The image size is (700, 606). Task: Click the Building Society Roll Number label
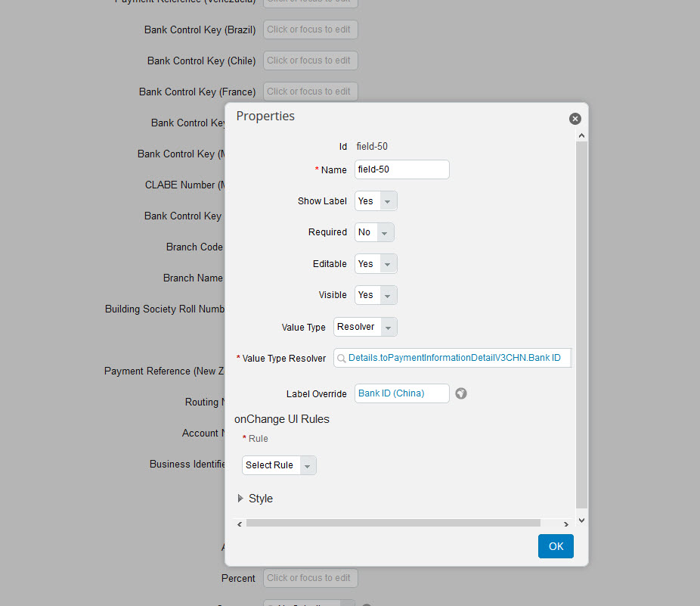(165, 309)
